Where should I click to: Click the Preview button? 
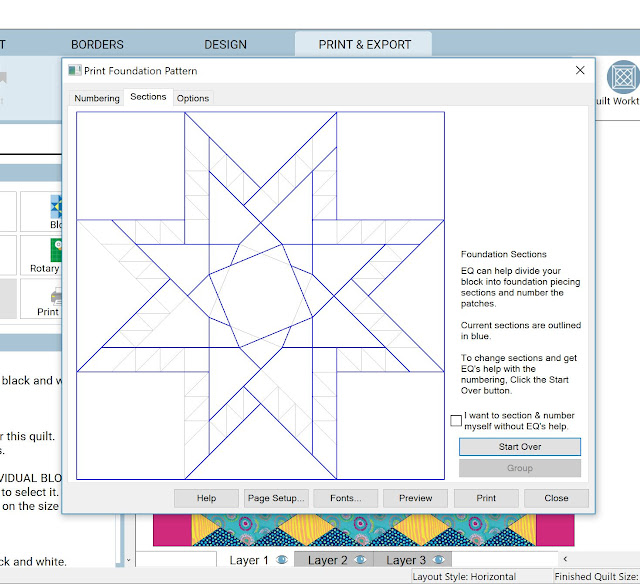click(x=416, y=498)
